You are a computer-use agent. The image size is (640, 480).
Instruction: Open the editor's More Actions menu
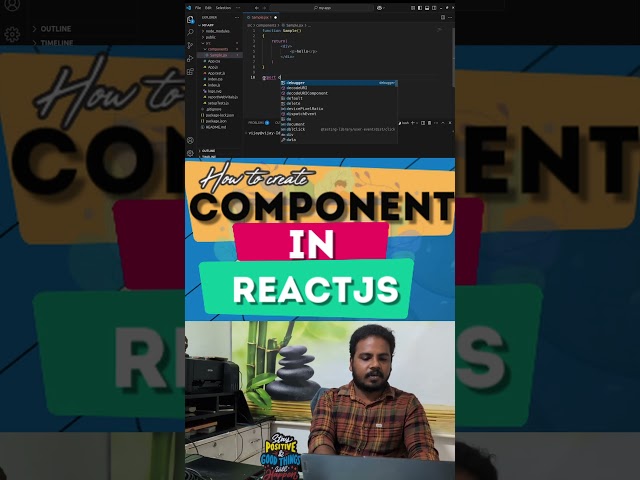[450, 17]
